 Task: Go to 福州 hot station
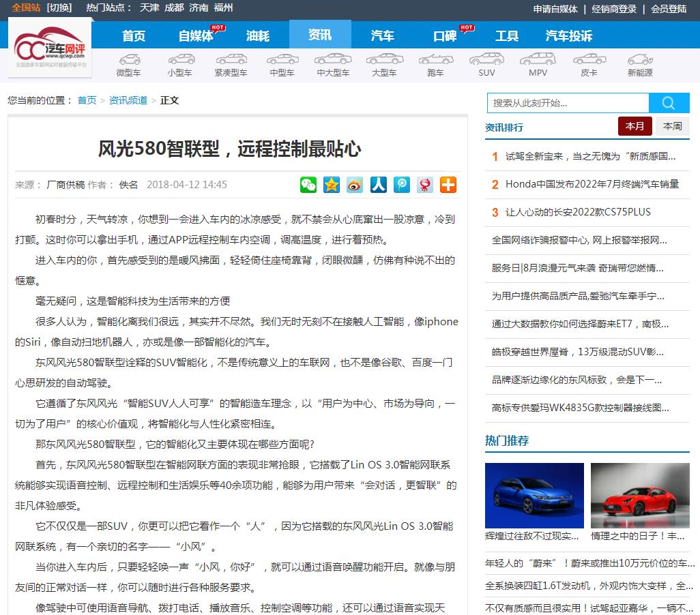pos(223,8)
